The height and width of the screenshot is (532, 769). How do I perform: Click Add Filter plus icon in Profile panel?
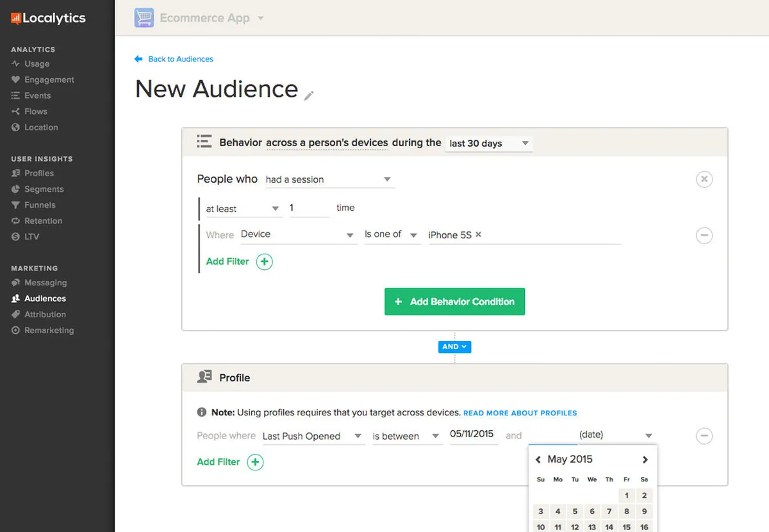pos(255,462)
